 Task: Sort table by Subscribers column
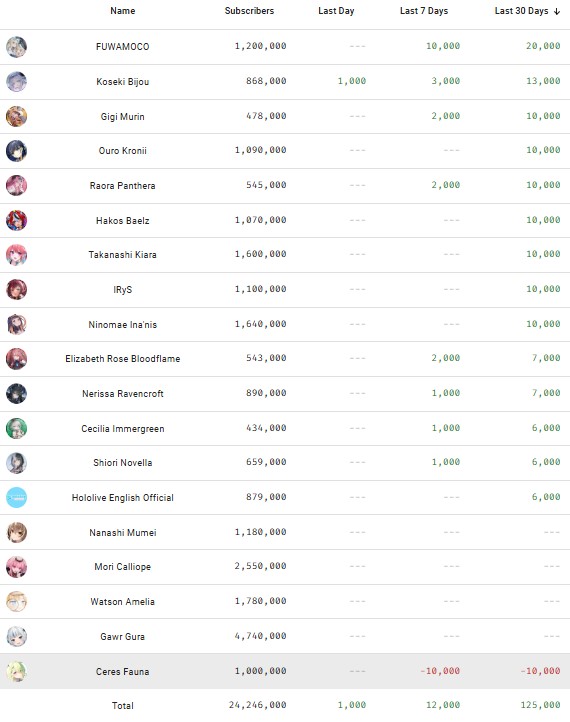(x=249, y=11)
